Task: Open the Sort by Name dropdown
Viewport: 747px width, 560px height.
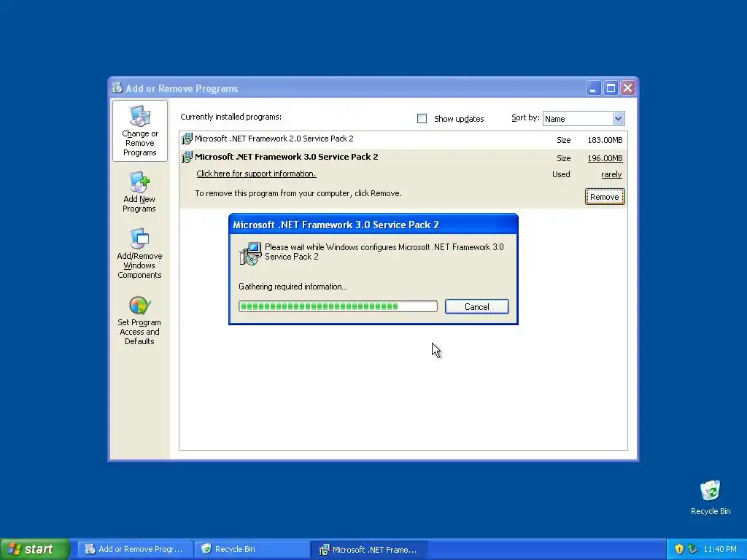Action: pyautogui.click(x=584, y=119)
